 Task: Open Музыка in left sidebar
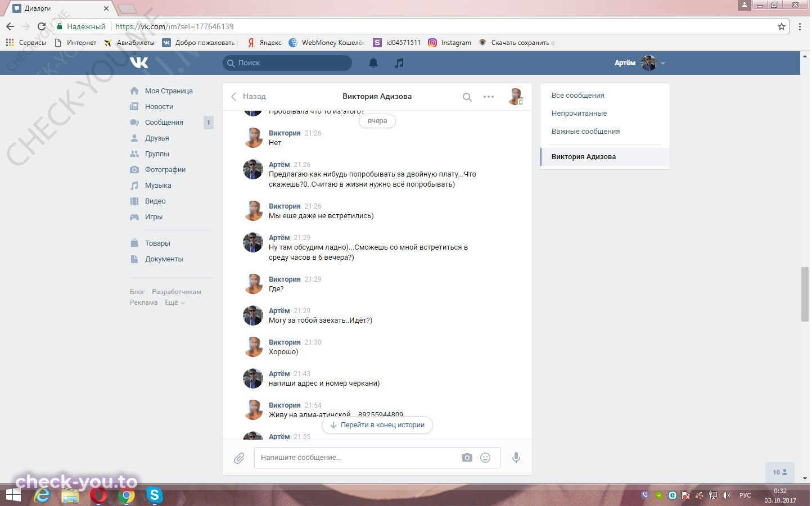coord(158,186)
